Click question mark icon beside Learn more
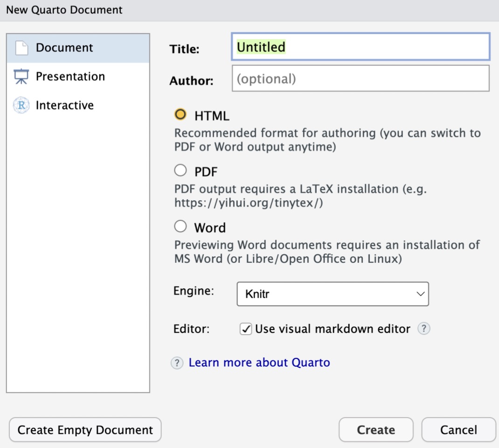The height and width of the screenshot is (448, 499). pyautogui.click(x=177, y=363)
